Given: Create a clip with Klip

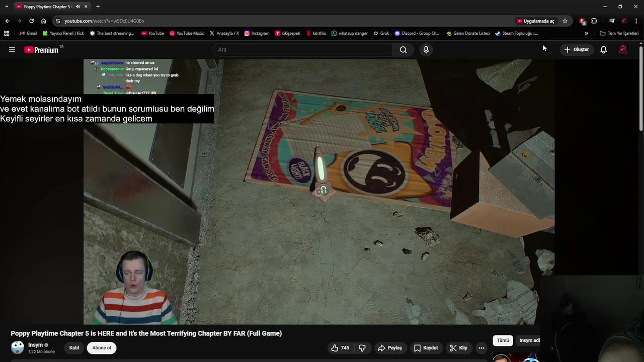Looking at the screenshot, I should (x=458, y=348).
